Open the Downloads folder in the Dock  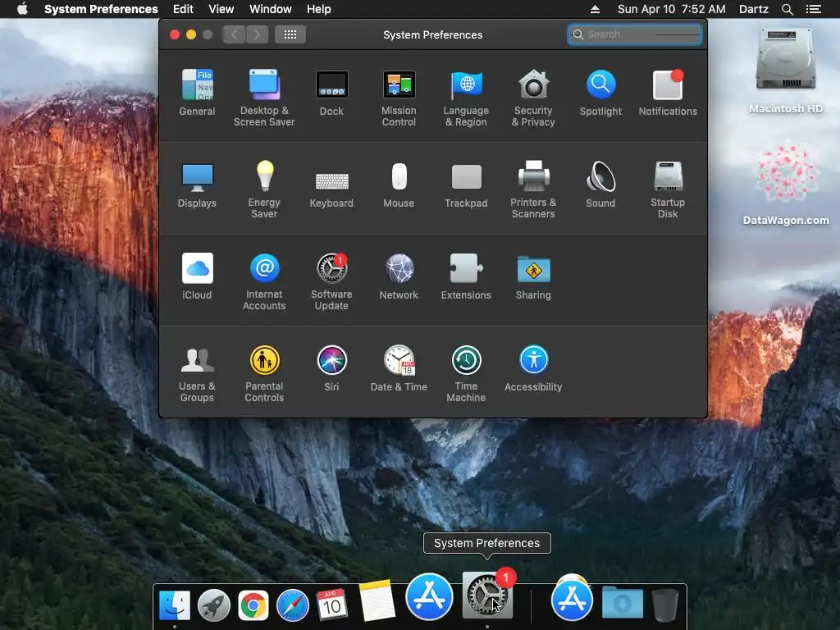(622, 602)
